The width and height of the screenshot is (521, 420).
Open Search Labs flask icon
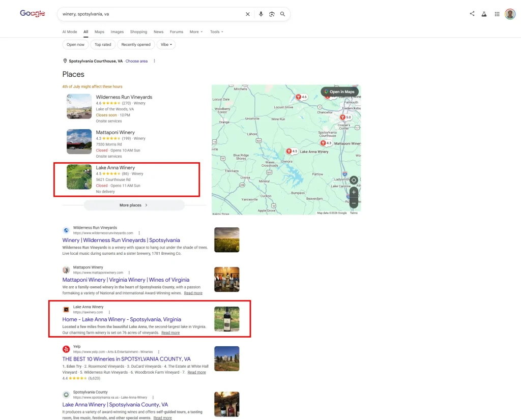[484, 14]
